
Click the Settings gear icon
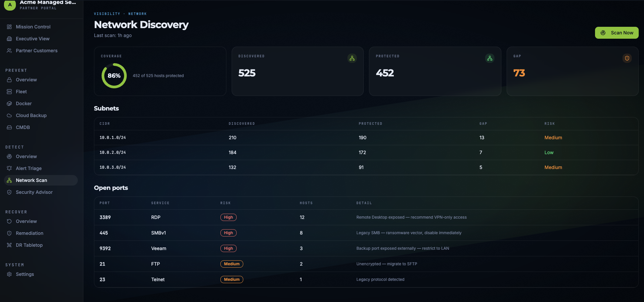[x=9, y=274]
